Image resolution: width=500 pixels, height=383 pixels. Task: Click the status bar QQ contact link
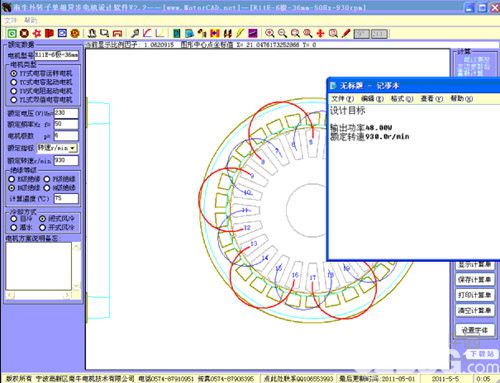pos(299,379)
